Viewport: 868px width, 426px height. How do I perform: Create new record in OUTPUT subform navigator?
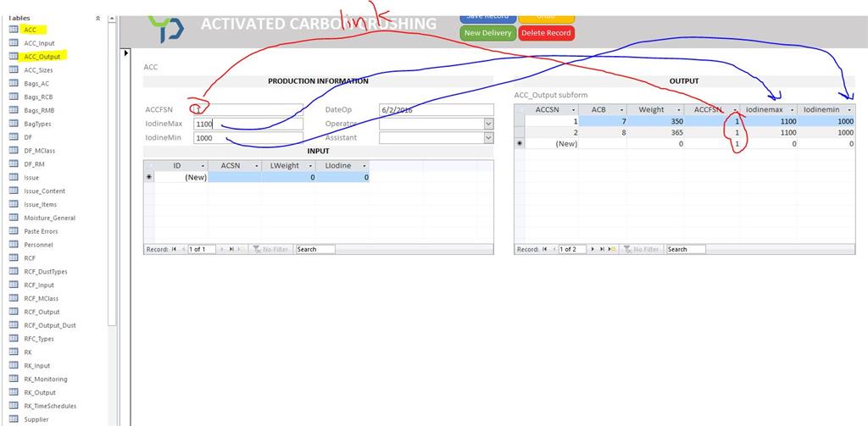point(612,250)
